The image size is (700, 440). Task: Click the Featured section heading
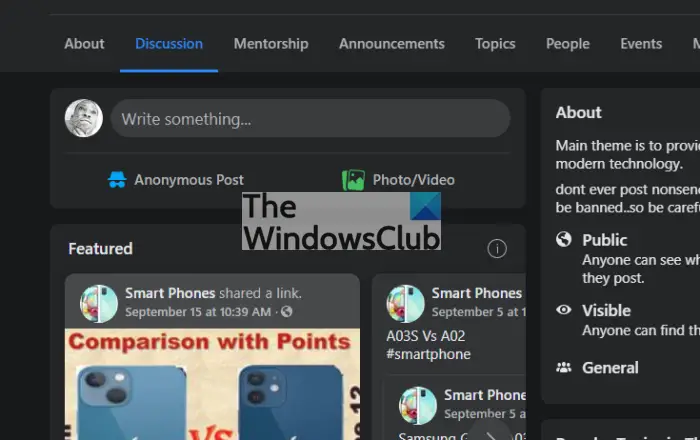click(100, 249)
